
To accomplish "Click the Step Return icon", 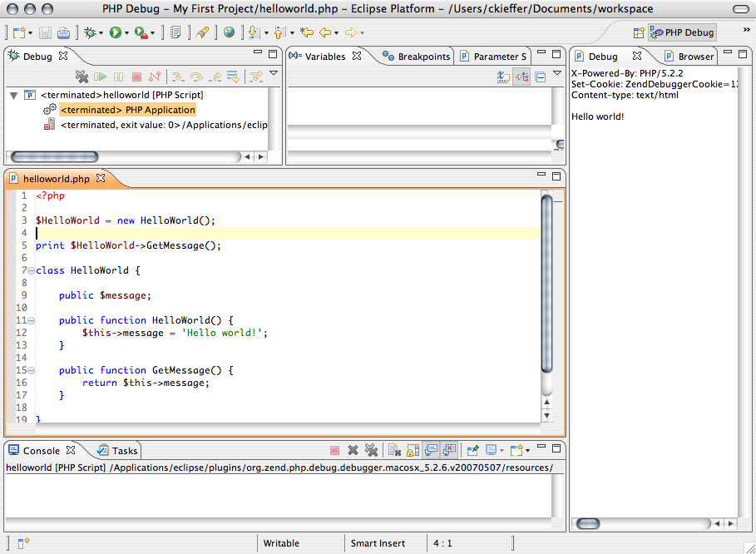I will tap(215, 77).
